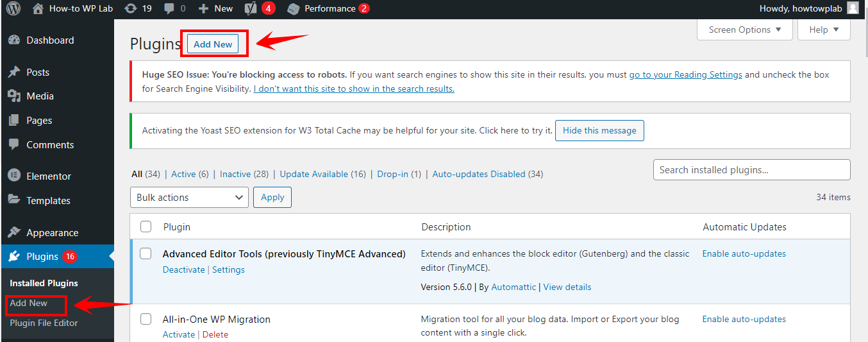Click the Appearance brush icon
This screenshot has height=342, width=868.
tap(14, 232)
